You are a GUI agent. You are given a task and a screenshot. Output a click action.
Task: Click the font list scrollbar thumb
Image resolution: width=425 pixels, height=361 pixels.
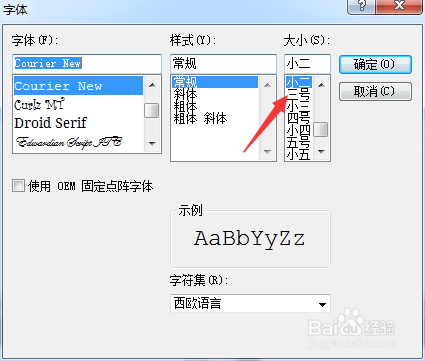(152, 110)
